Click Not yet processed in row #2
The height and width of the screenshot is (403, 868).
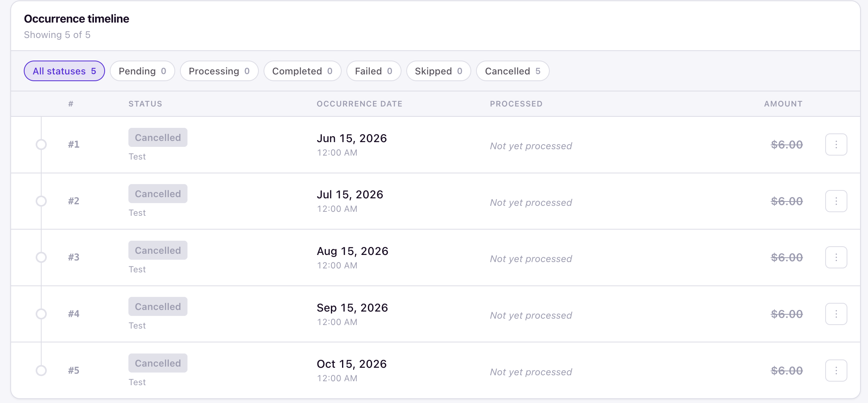(x=531, y=202)
